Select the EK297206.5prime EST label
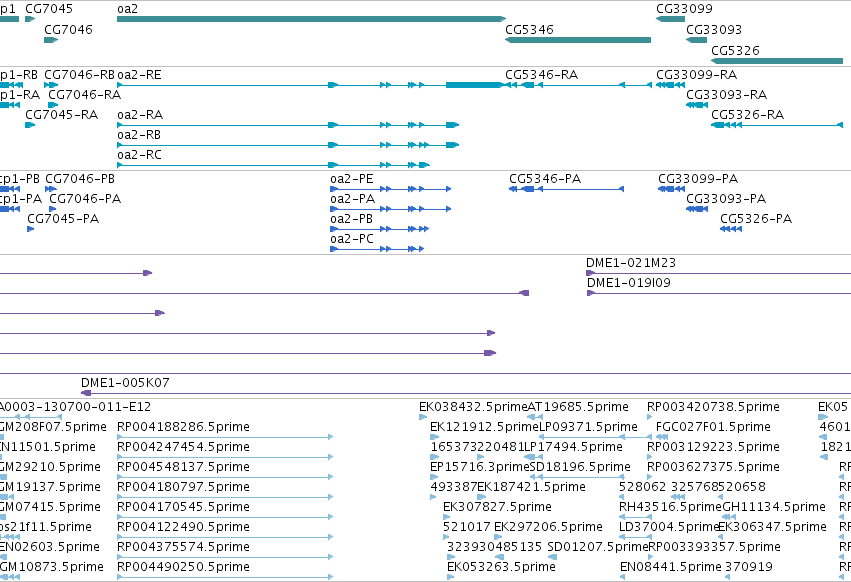This screenshot has height=582, width=851. coord(548,527)
